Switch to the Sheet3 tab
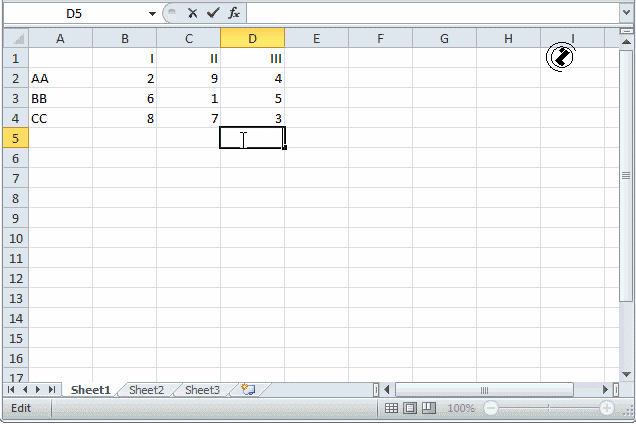 [x=202, y=390]
